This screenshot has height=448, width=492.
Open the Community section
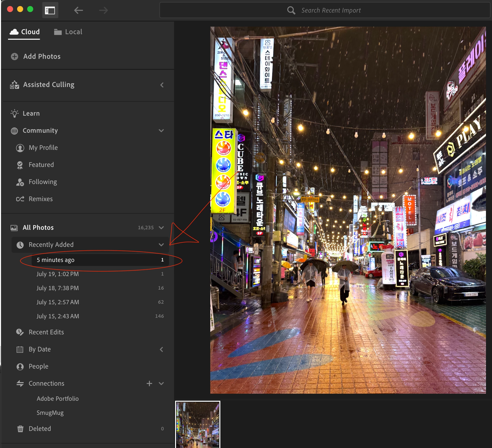pos(40,131)
